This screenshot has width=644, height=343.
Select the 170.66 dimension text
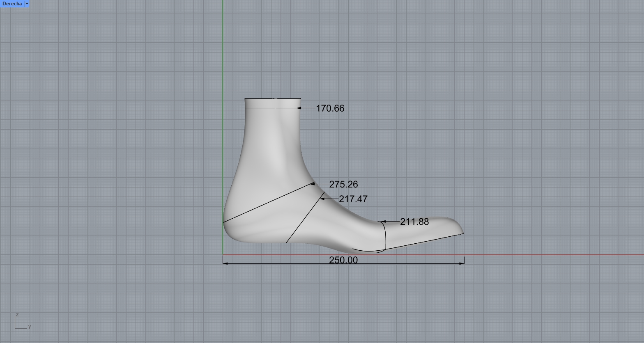330,108
